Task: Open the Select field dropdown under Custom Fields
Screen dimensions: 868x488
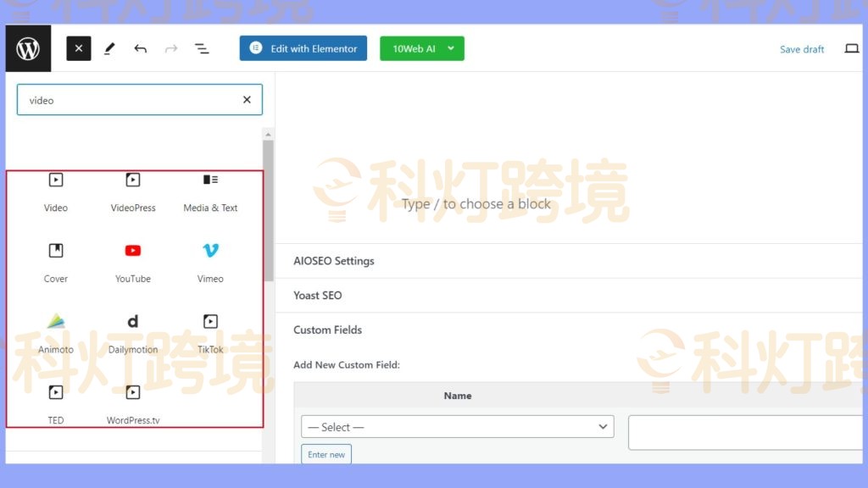Action: coord(457,426)
